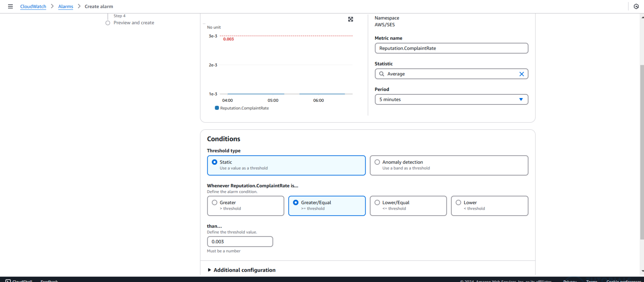Go to Alarms breadcrumb link
Image resolution: width=644 pixels, height=282 pixels.
[66, 6]
